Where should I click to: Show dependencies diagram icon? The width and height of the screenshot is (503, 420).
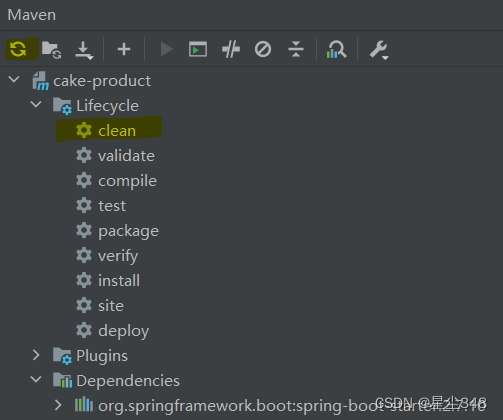tap(336, 50)
